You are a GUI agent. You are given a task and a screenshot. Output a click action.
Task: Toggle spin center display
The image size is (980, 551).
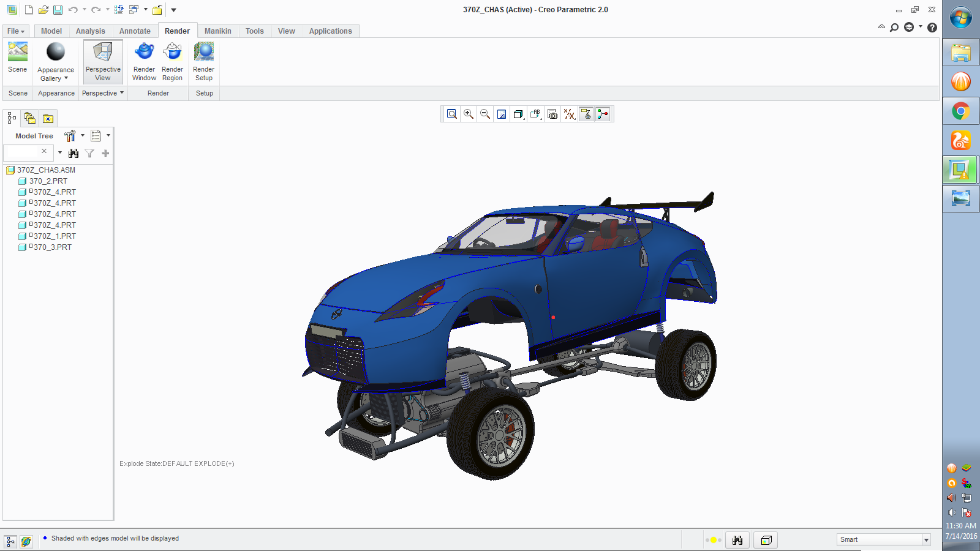pos(603,114)
